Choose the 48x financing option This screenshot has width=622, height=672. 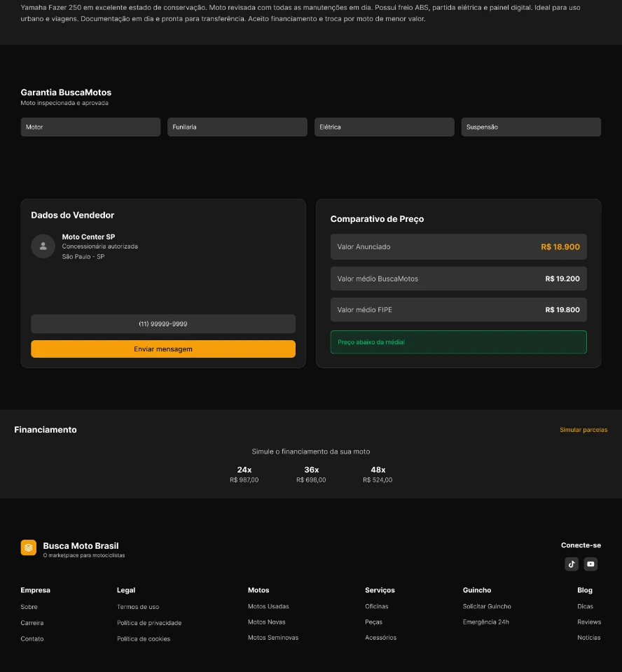click(378, 475)
